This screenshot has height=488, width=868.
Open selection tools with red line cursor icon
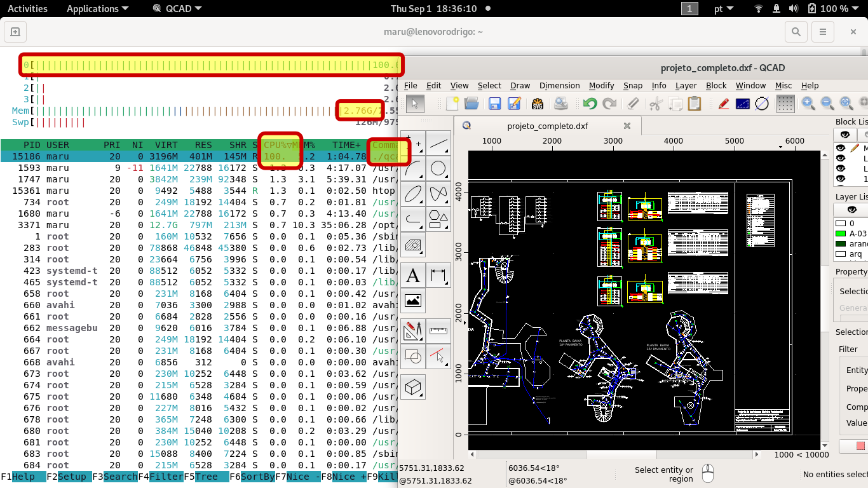438,356
